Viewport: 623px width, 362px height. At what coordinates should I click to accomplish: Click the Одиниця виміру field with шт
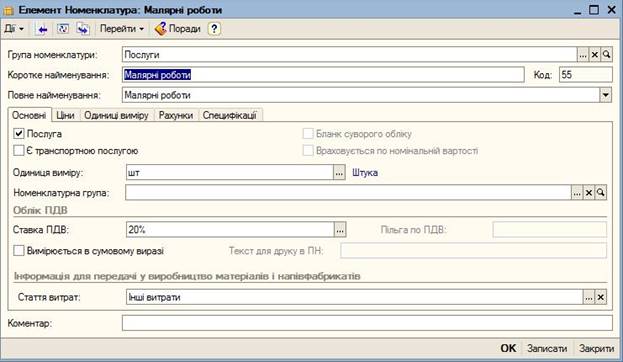coord(230,173)
